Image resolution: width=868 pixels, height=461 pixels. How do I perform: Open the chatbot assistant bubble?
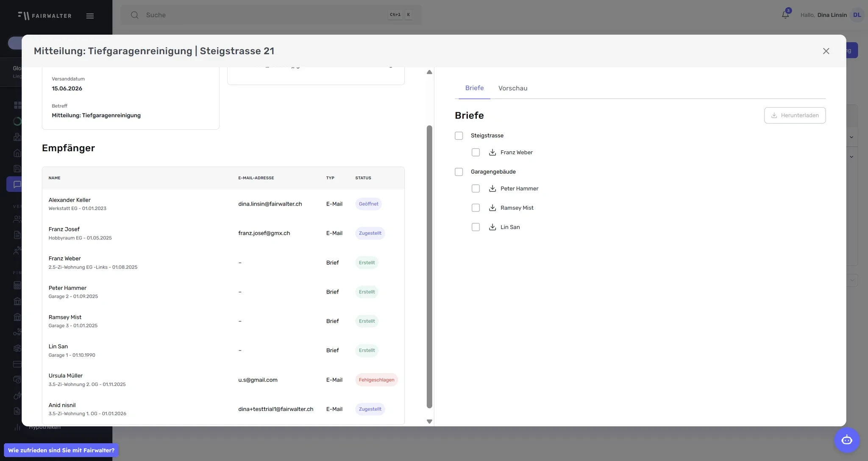pyautogui.click(x=846, y=440)
